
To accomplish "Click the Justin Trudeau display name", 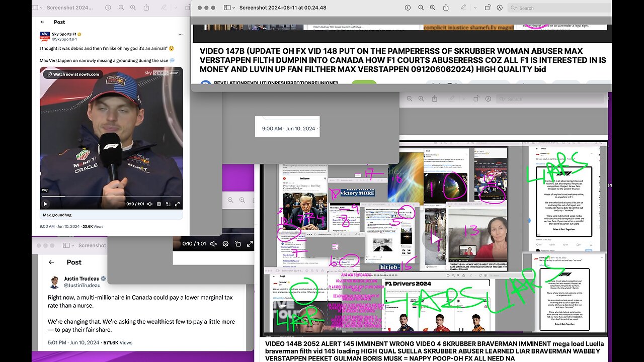I will coord(81,279).
